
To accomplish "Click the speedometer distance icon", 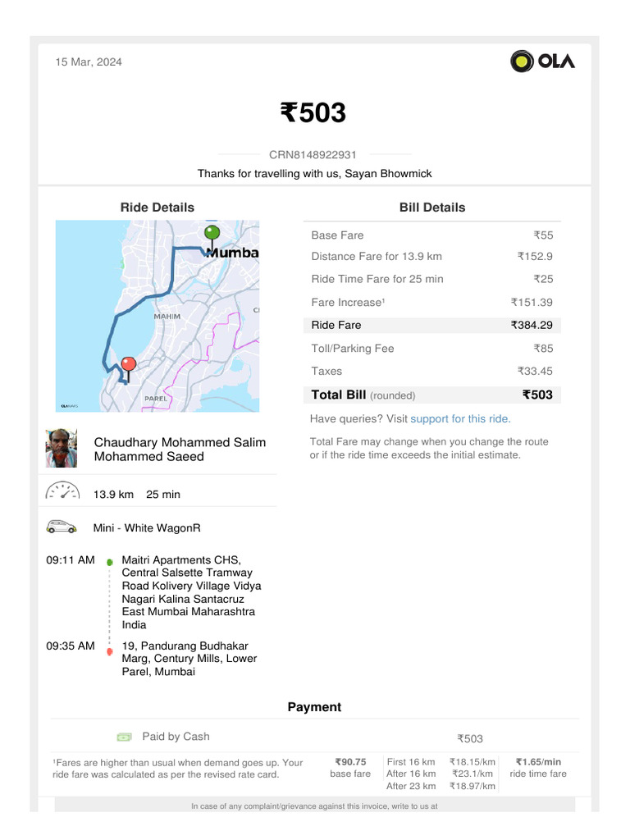I will 62,493.
